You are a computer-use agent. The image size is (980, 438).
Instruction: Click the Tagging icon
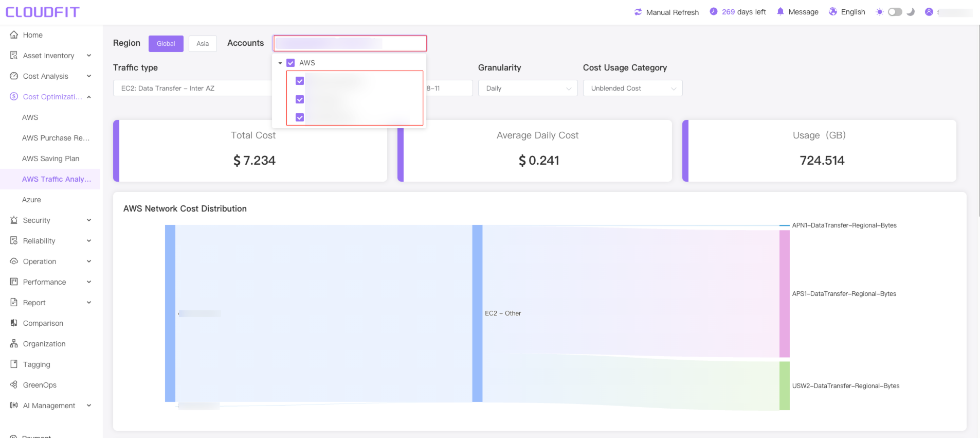pos(14,364)
